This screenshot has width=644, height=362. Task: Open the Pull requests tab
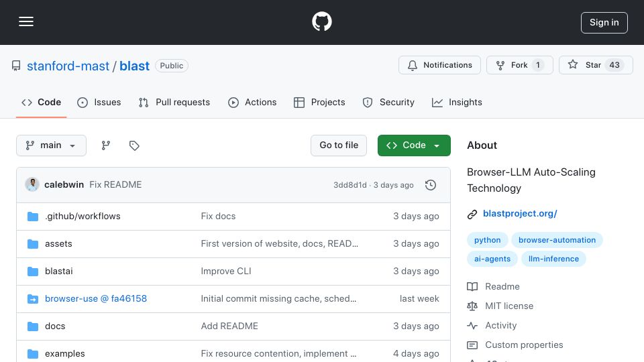pyautogui.click(x=174, y=102)
